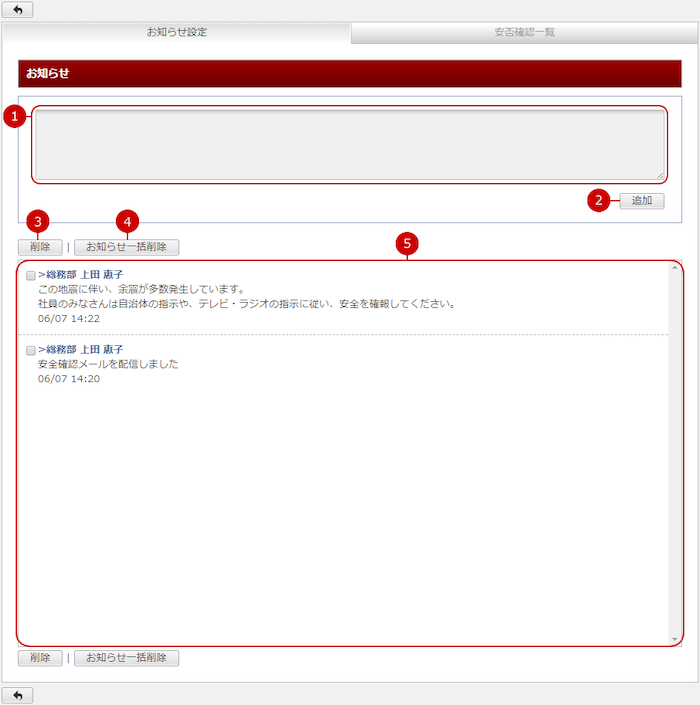Viewport: 700px width, 705px height.
Task: Switch to the 安否確認一覧 tab
Action: click(x=524, y=32)
